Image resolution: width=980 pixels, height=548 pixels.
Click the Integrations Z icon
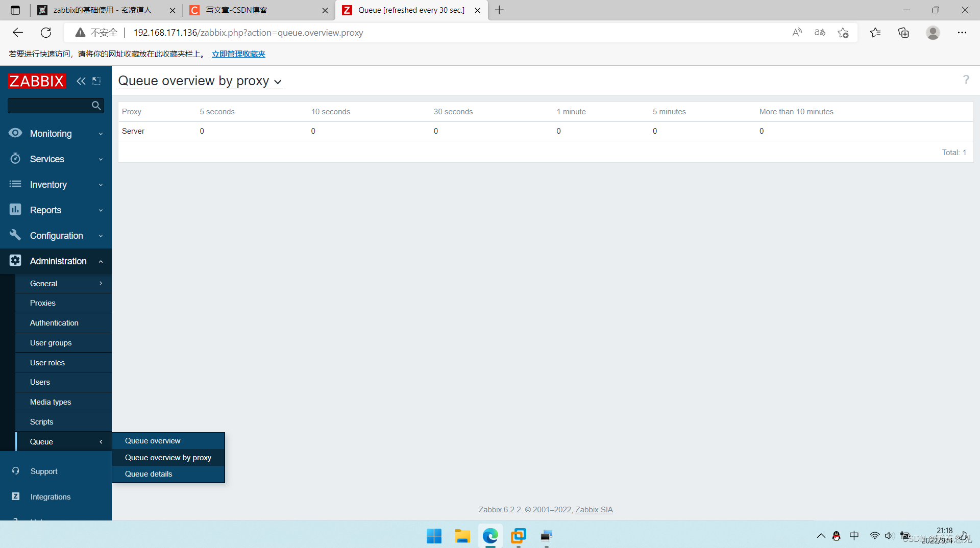(16, 496)
